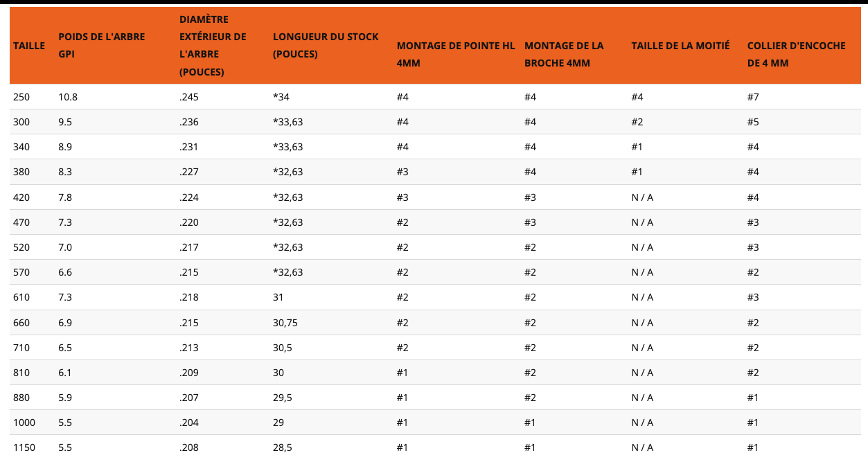Select the *34 stock length cell
868x462 pixels.
click(281, 97)
